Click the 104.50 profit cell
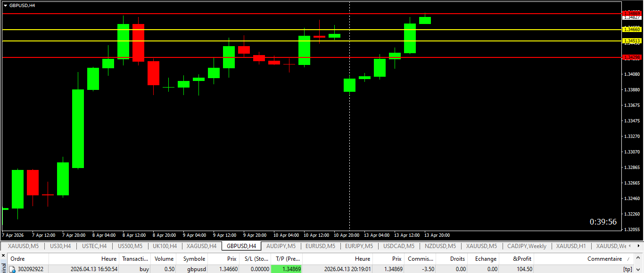The height and width of the screenshot is (273, 644). (x=524, y=269)
